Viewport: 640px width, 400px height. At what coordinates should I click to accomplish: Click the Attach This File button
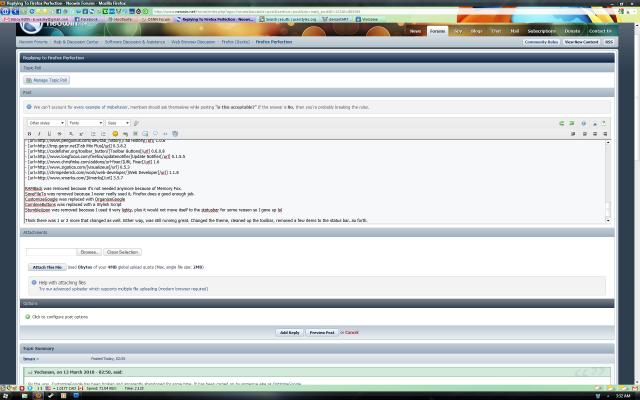(x=47, y=267)
